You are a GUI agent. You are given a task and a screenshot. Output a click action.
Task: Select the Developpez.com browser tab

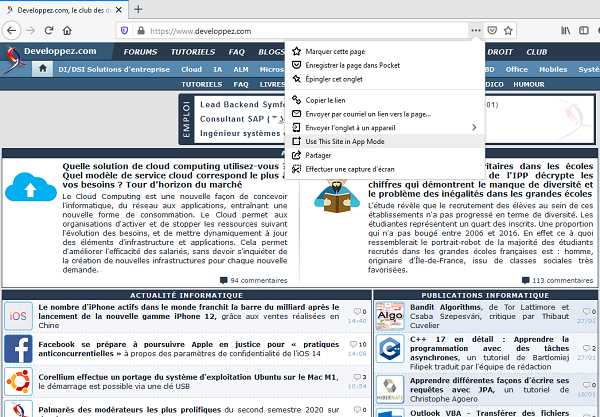click(64, 10)
